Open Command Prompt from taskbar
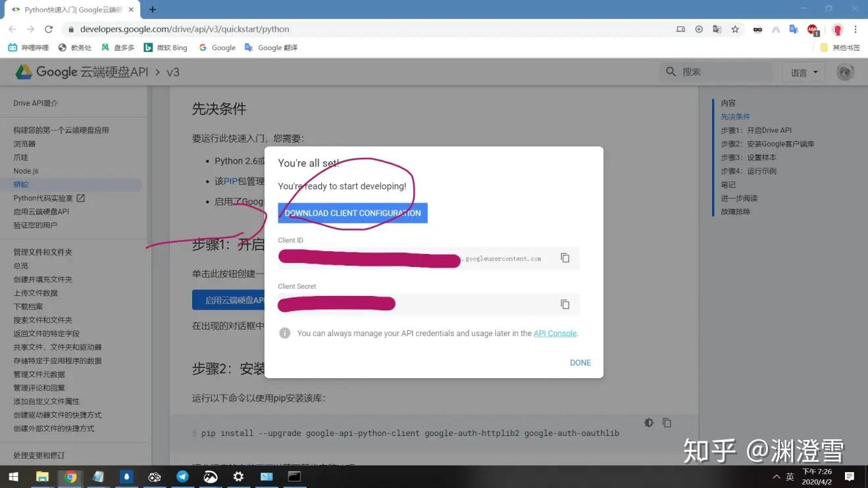The height and width of the screenshot is (488, 868). coord(294,477)
